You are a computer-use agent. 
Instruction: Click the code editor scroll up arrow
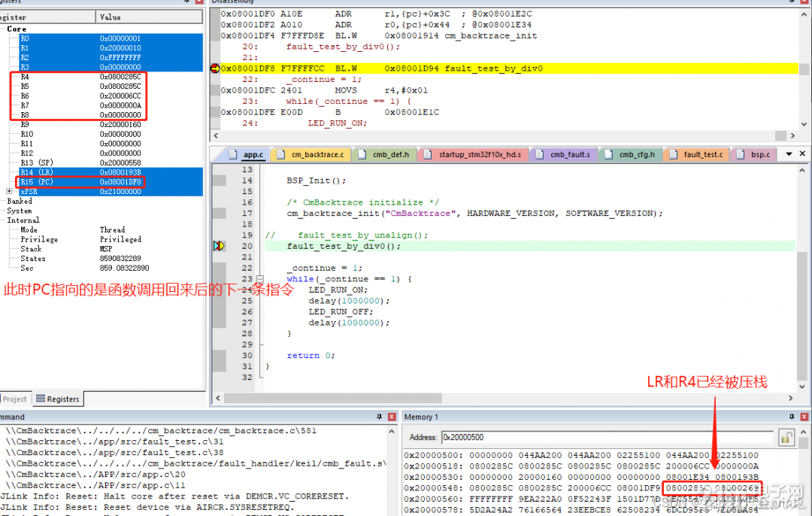[x=802, y=170]
